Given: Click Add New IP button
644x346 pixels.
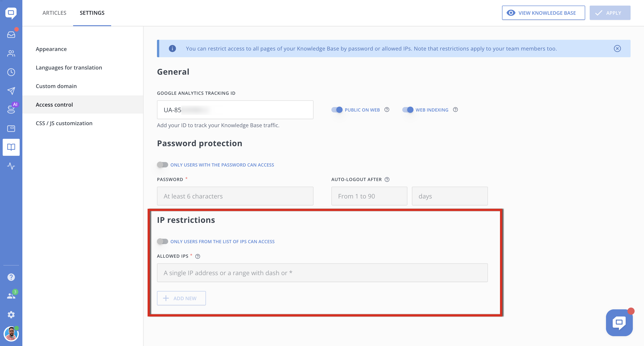Looking at the screenshot, I should 181,298.
